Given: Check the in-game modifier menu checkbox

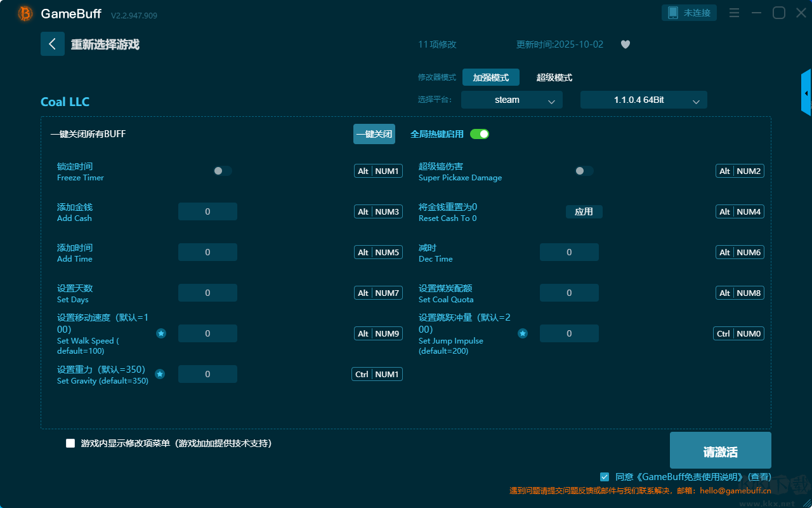Looking at the screenshot, I should tap(70, 443).
